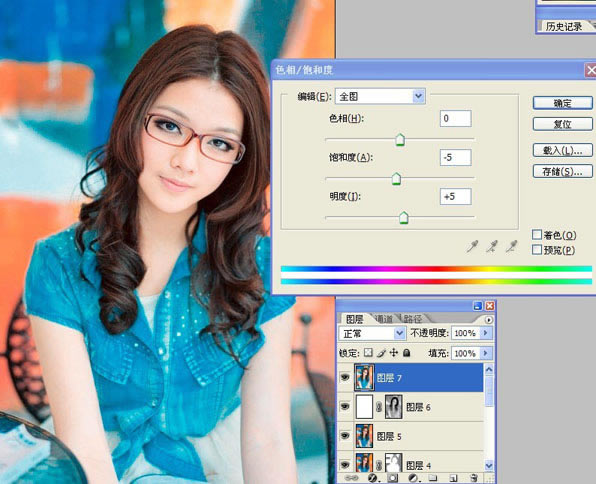This screenshot has width=596, height=484.
Task: Click the 色相 hue slider handle
Action: tap(400, 140)
